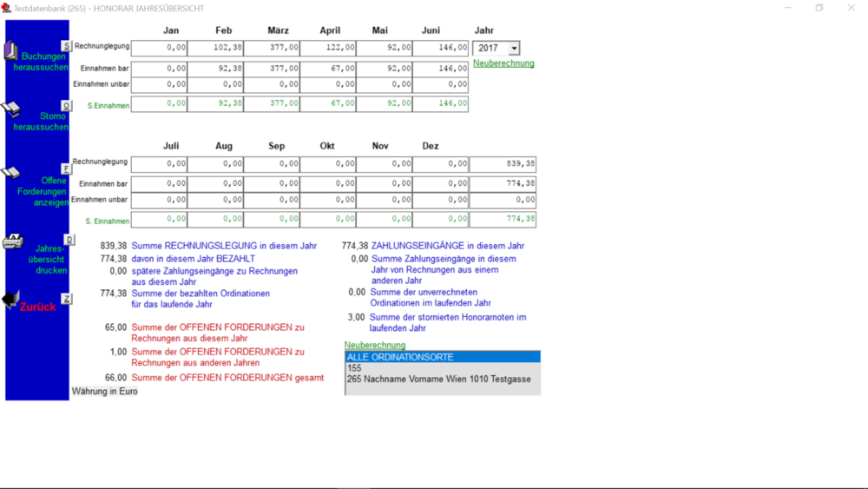Click the Jan Rechnunglegung field
Screen dimensions: 868x489
160,48
